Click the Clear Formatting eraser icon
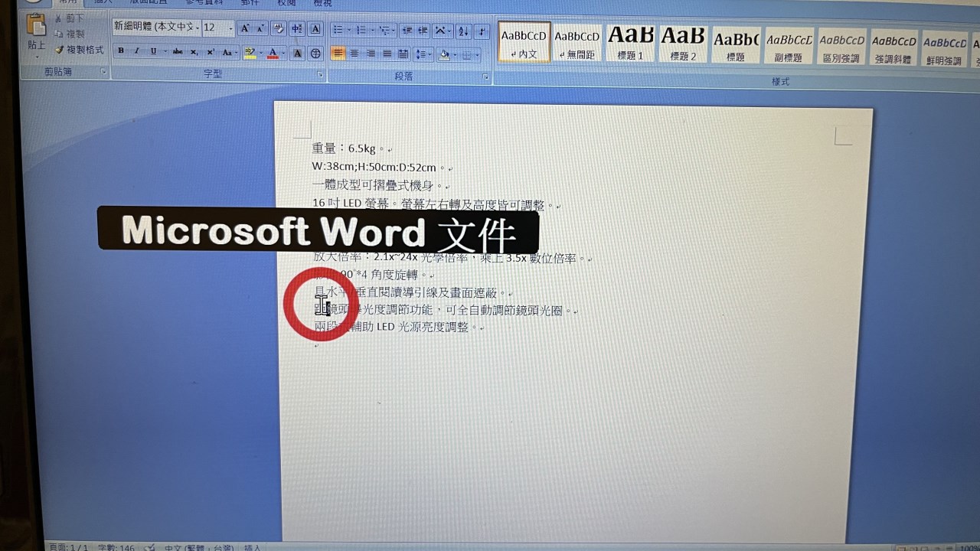 click(279, 29)
